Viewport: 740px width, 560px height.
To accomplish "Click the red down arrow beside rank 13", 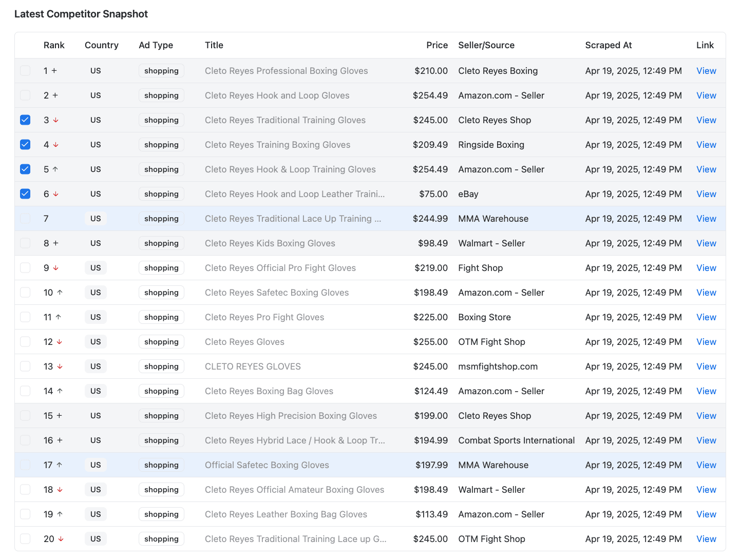I will pyautogui.click(x=60, y=366).
